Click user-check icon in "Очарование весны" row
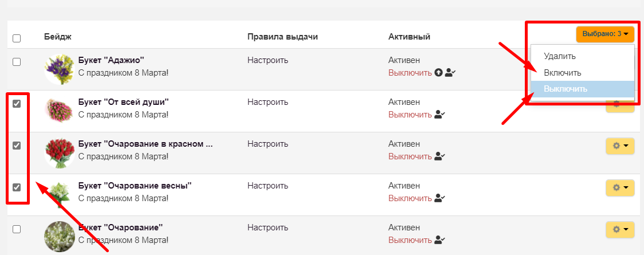This screenshot has height=255, width=644. coord(440,198)
